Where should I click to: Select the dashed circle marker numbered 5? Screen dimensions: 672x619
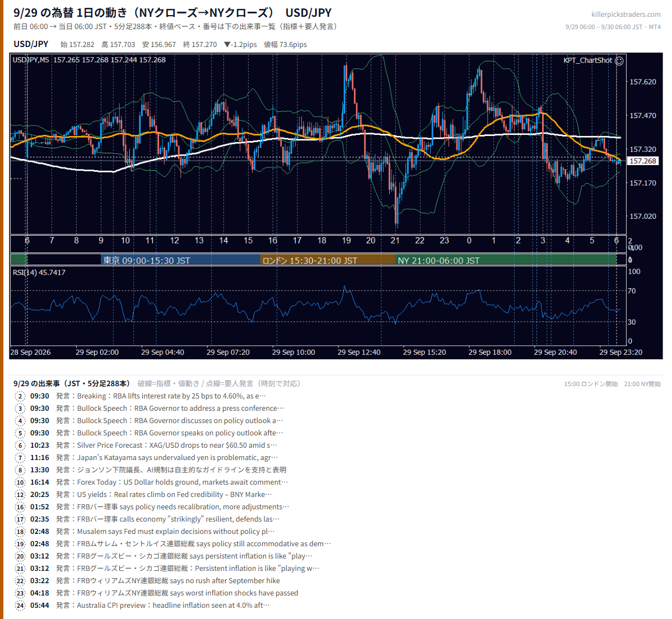click(x=20, y=433)
